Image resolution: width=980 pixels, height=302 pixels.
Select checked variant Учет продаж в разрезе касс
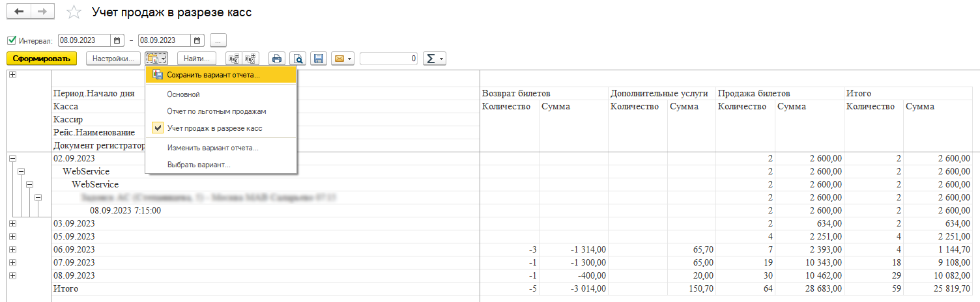click(x=214, y=128)
